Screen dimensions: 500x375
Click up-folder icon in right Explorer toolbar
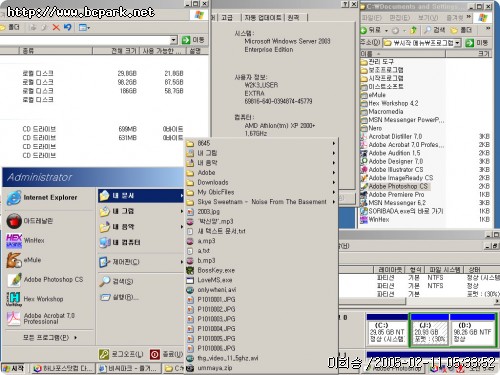[413, 30]
